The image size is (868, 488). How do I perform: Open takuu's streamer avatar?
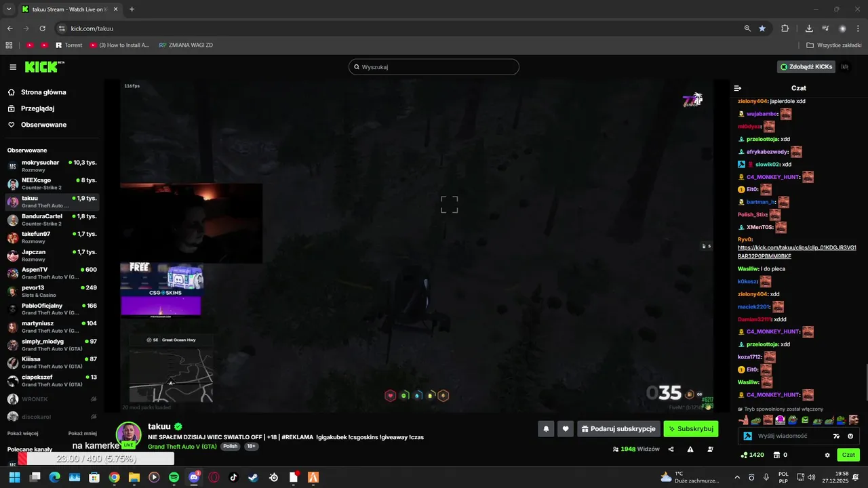pos(128,434)
